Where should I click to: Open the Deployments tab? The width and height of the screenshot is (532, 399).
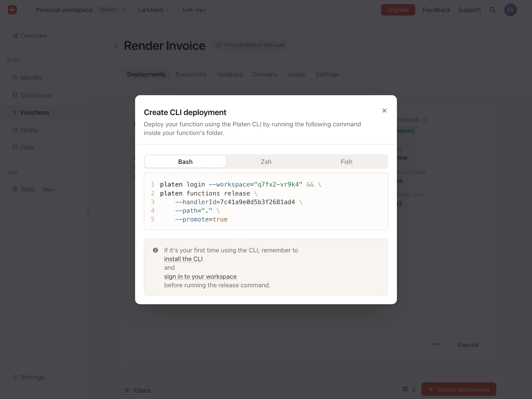[x=146, y=74]
